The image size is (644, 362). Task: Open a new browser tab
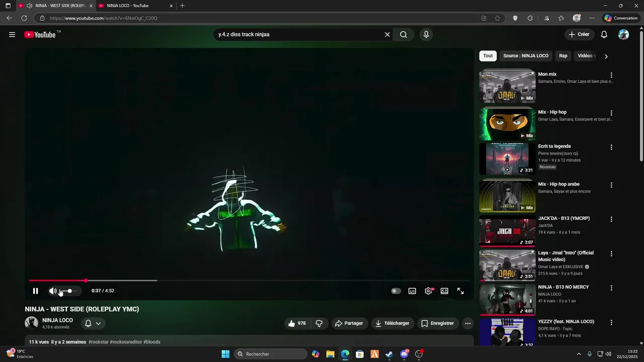point(182,6)
